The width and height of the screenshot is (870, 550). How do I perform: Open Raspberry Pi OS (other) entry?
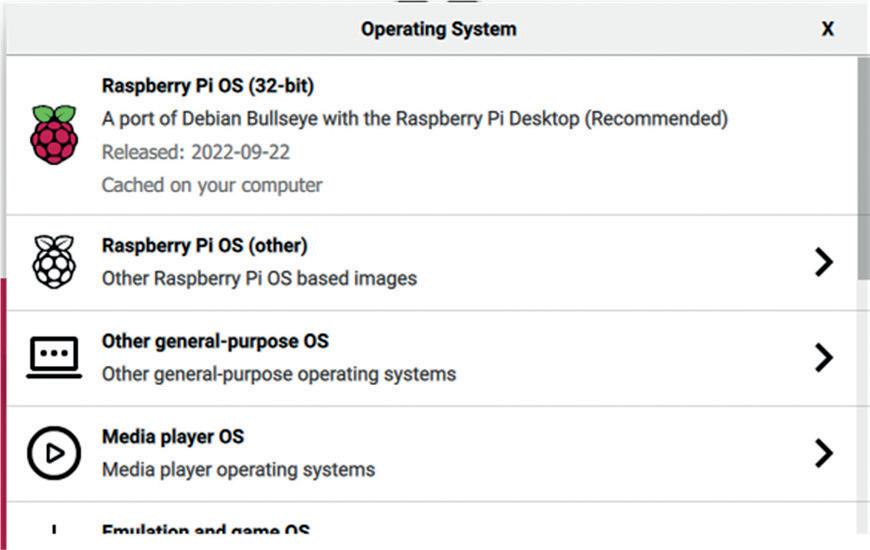point(204,245)
